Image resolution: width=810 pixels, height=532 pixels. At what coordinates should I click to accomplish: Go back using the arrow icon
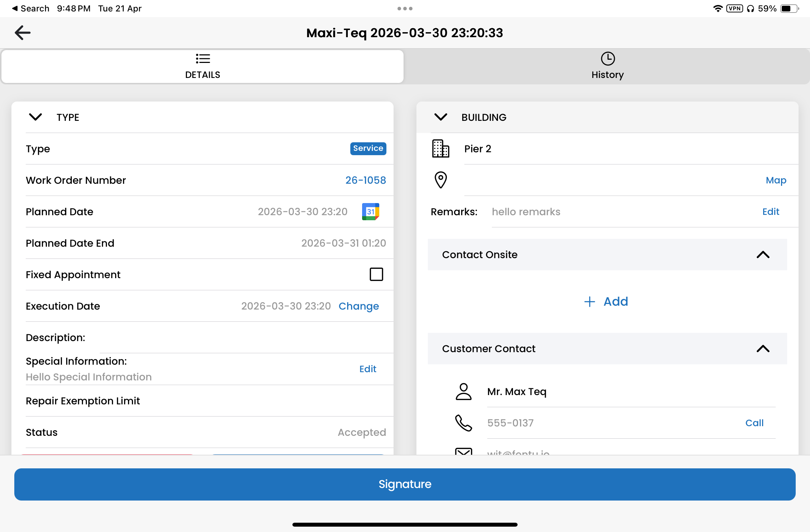(x=23, y=33)
